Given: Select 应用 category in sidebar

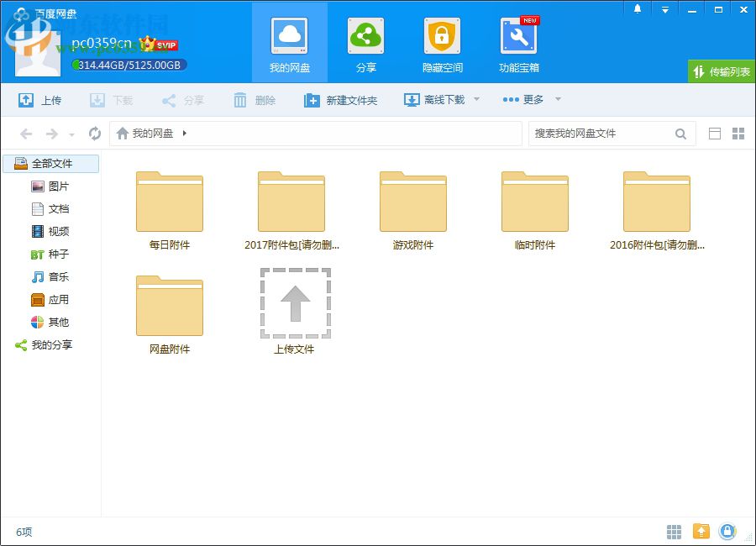Looking at the screenshot, I should (x=50, y=300).
